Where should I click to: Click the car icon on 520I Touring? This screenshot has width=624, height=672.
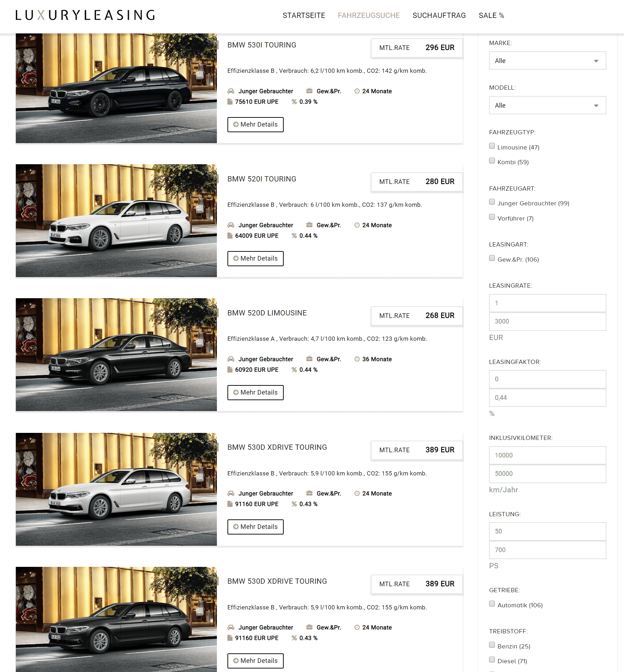click(x=231, y=225)
